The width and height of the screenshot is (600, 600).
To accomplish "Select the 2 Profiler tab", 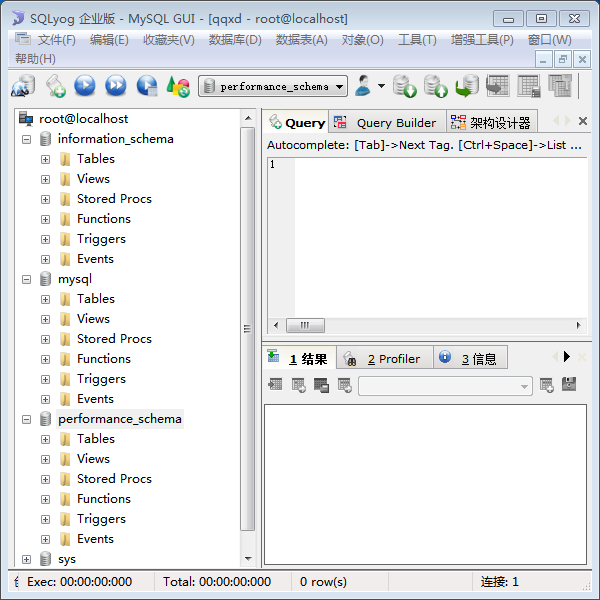I will (x=384, y=358).
